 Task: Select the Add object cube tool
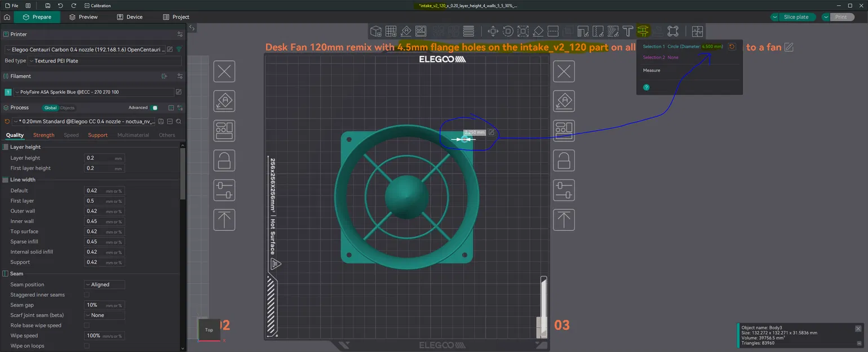coord(376,31)
